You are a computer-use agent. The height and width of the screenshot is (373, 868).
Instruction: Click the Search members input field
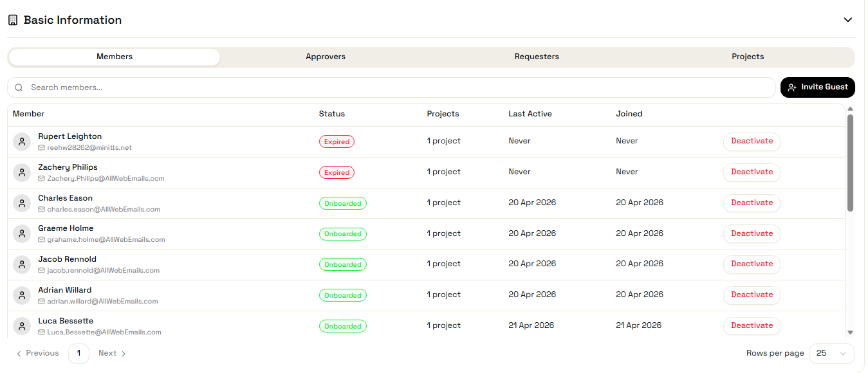391,87
